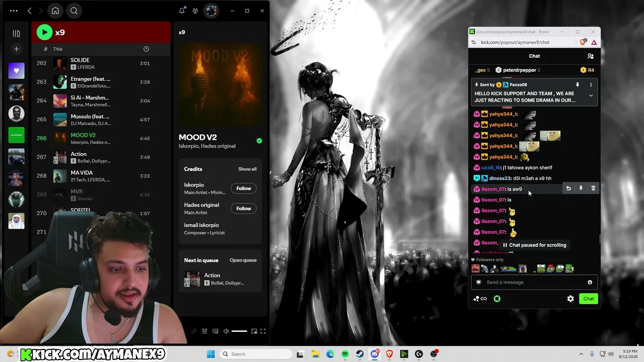Toggle the Queue icon in playback bar

[x=204, y=331]
